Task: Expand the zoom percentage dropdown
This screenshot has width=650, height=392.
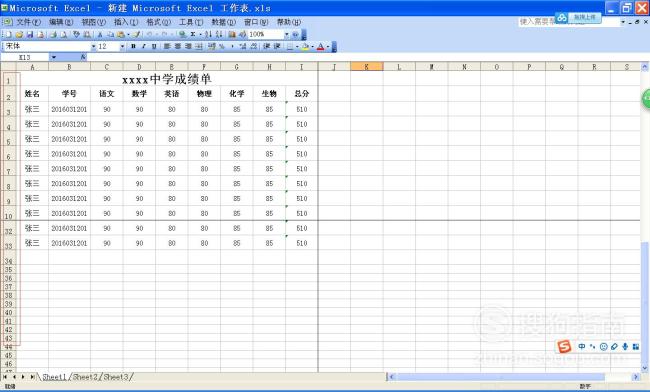Action: 286,34
